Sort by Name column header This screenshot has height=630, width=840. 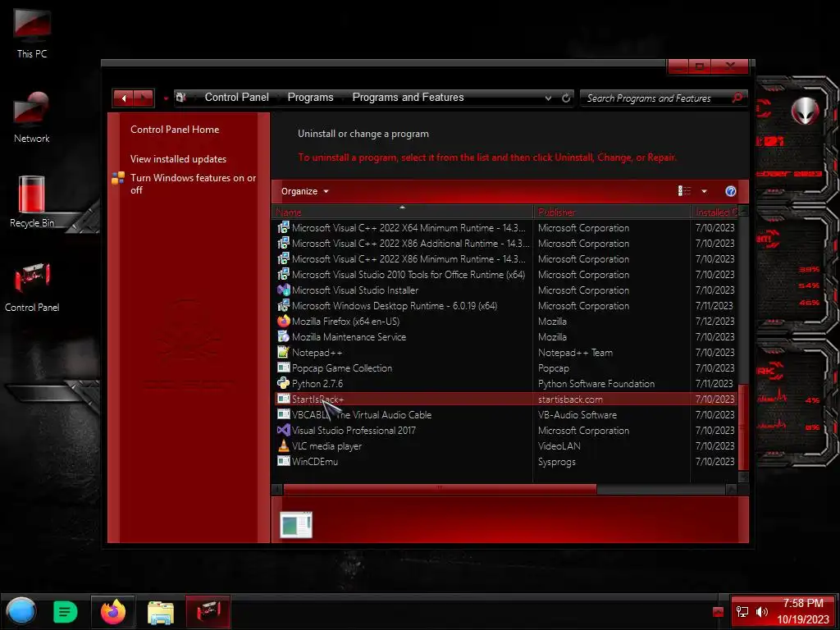point(403,212)
